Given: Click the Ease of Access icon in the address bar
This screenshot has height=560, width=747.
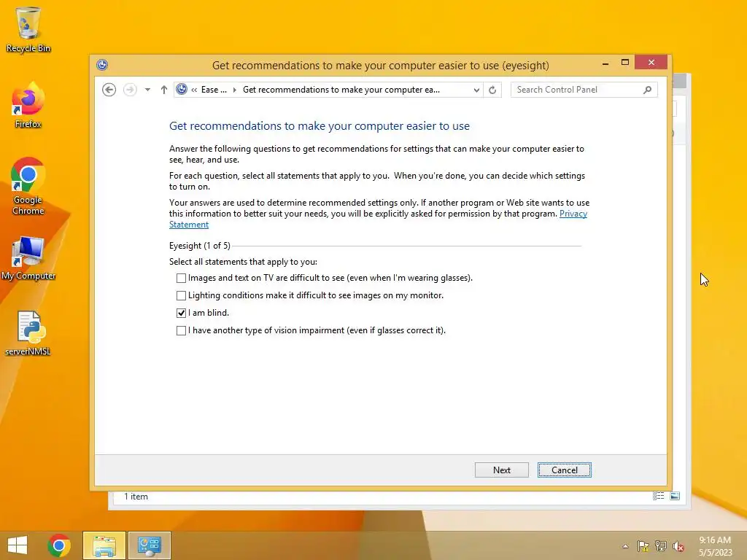Looking at the screenshot, I should [182, 89].
